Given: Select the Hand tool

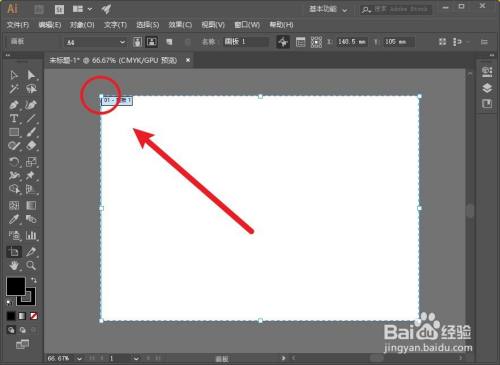Looking at the screenshot, I should click(x=14, y=266).
